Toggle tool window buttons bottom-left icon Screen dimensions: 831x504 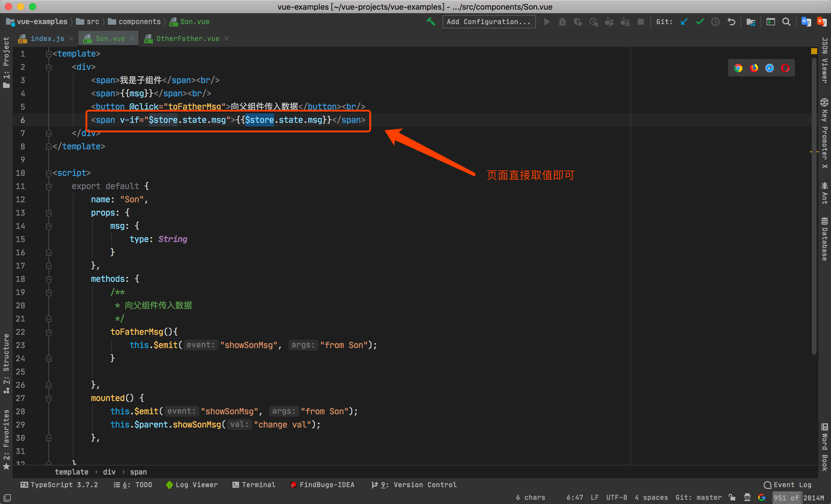pos(7,498)
